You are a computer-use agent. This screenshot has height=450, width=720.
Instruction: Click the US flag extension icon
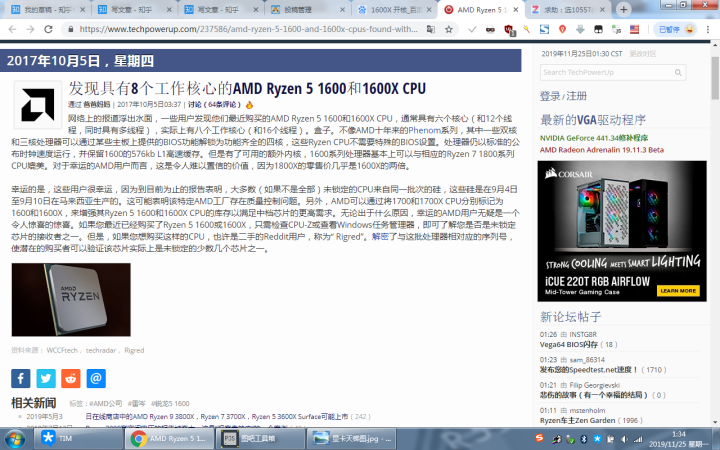634,29
